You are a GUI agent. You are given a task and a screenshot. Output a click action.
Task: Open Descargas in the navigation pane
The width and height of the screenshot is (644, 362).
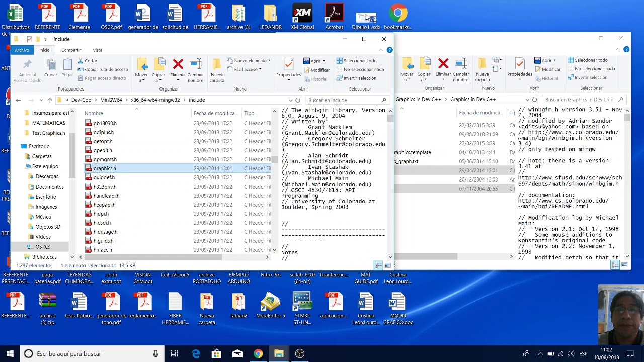pos(47,176)
